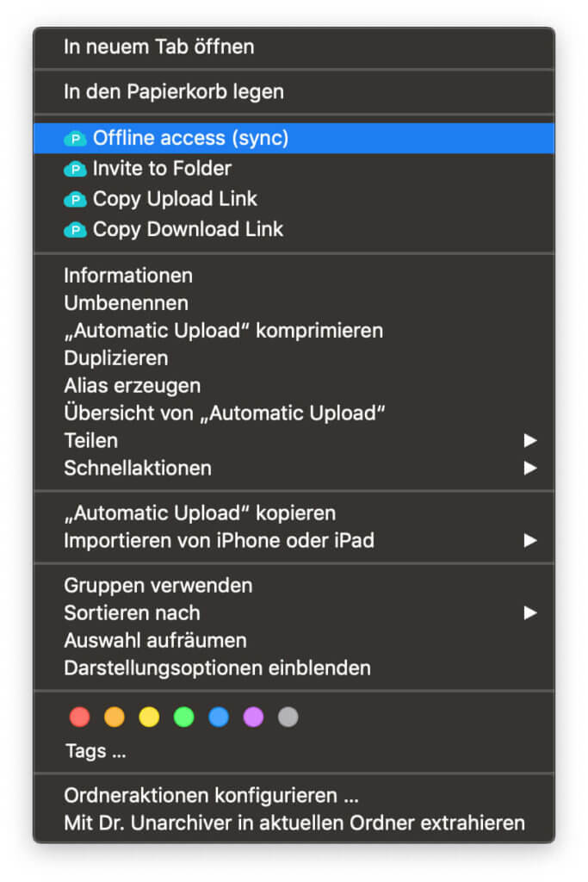Viewport: 588px width, 882px height.
Task: Apply the red tag color
Action: (x=80, y=717)
